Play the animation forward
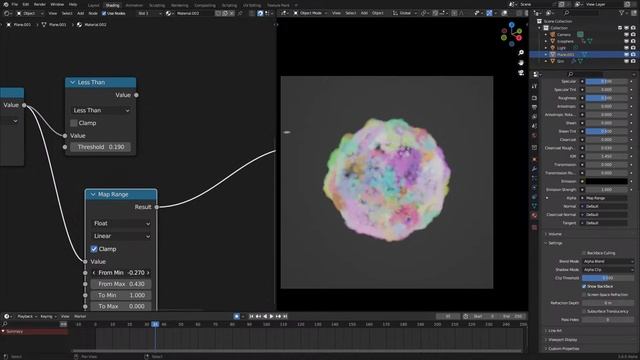 pyautogui.click(x=271, y=316)
